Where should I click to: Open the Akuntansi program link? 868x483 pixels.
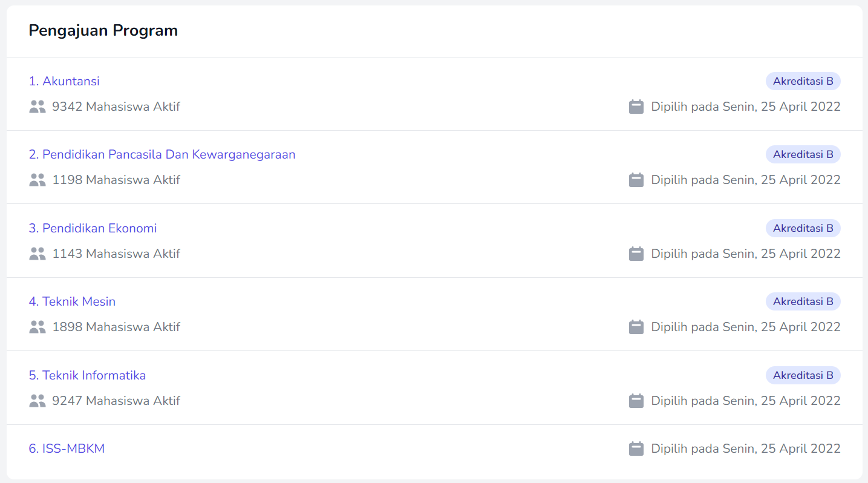click(64, 81)
